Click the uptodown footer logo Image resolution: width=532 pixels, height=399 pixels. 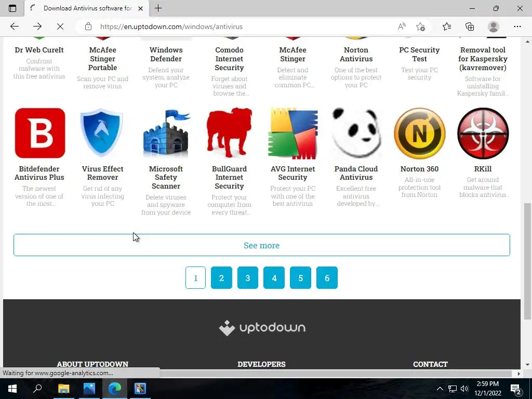pos(262,327)
